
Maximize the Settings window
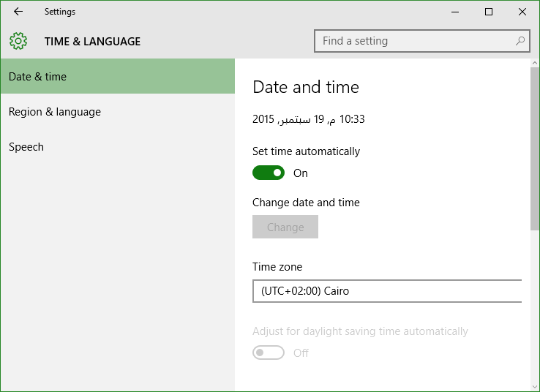click(x=488, y=12)
